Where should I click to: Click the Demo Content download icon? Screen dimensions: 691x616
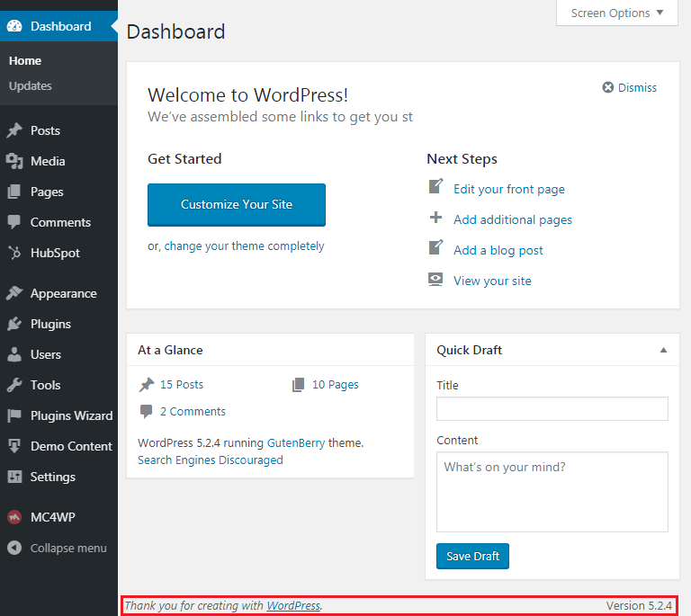[14, 446]
